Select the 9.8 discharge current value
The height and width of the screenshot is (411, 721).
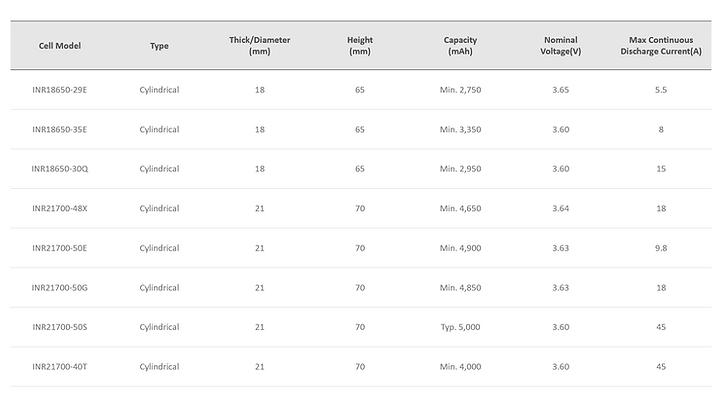click(660, 248)
